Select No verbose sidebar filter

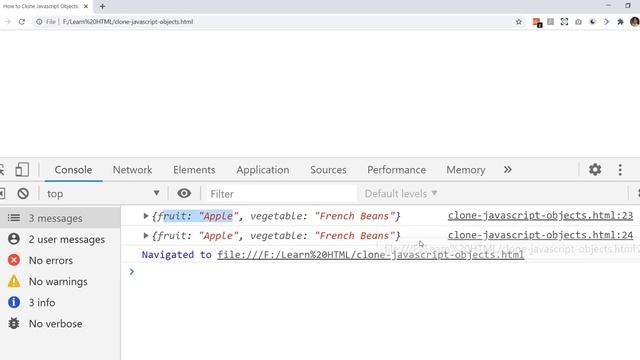60,324
